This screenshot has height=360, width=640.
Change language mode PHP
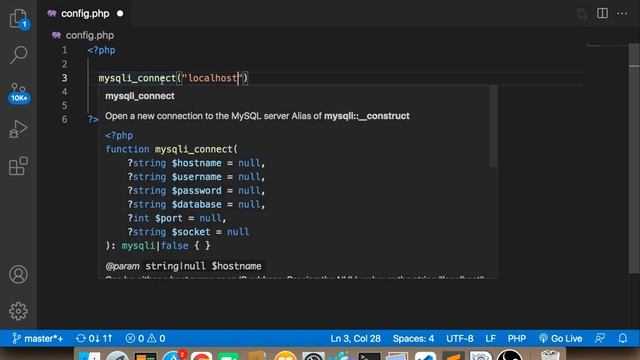pos(517,338)
